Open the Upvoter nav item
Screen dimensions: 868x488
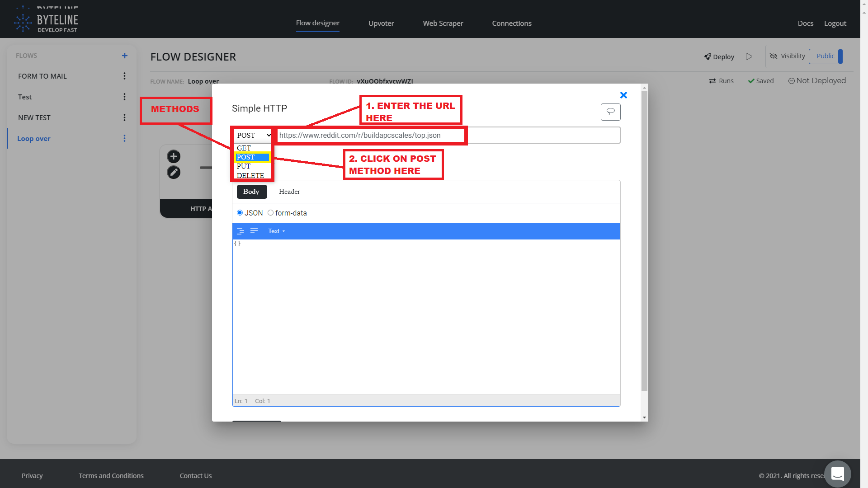381,23
